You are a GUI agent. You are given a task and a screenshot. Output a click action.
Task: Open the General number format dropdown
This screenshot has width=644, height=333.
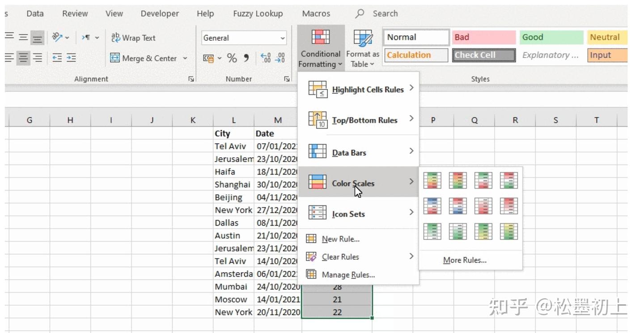(282, 38)
